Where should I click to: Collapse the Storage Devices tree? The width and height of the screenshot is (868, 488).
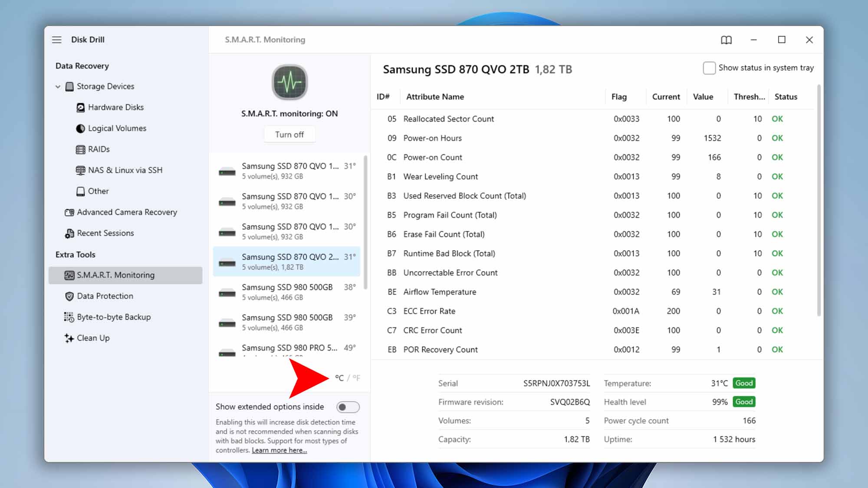(57, 86)
